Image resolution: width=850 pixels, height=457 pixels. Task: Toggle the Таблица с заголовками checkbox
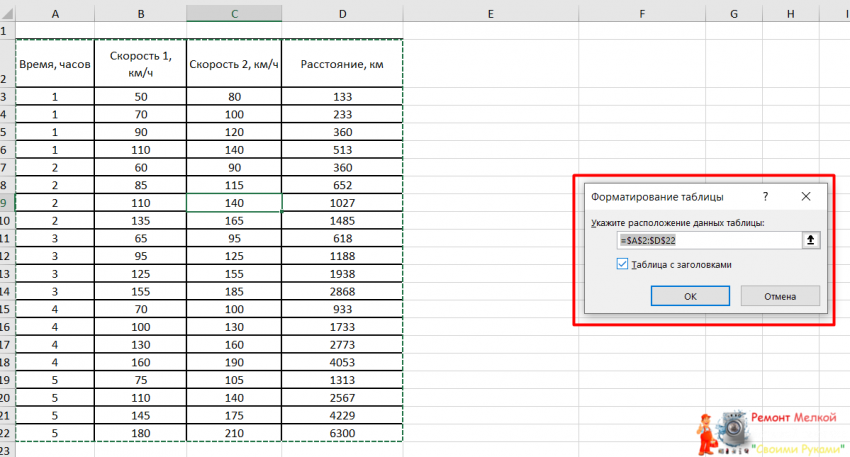623,265
